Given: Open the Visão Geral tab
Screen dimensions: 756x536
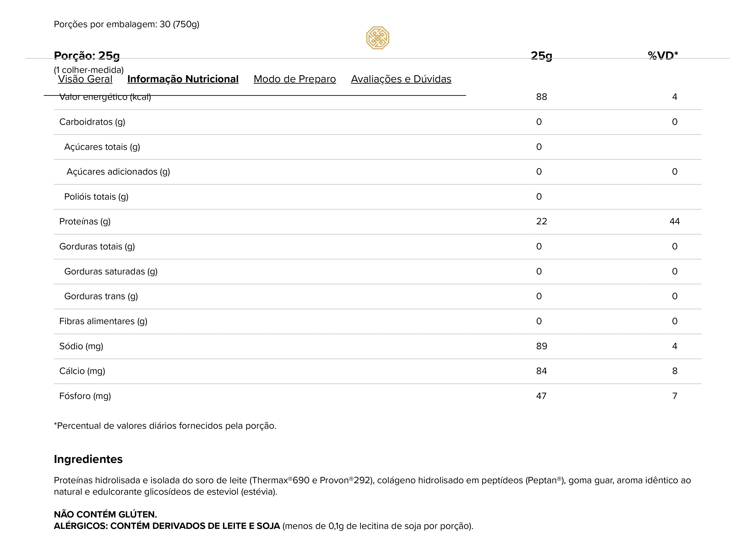Looking at the screenshot, I should 85,79.
